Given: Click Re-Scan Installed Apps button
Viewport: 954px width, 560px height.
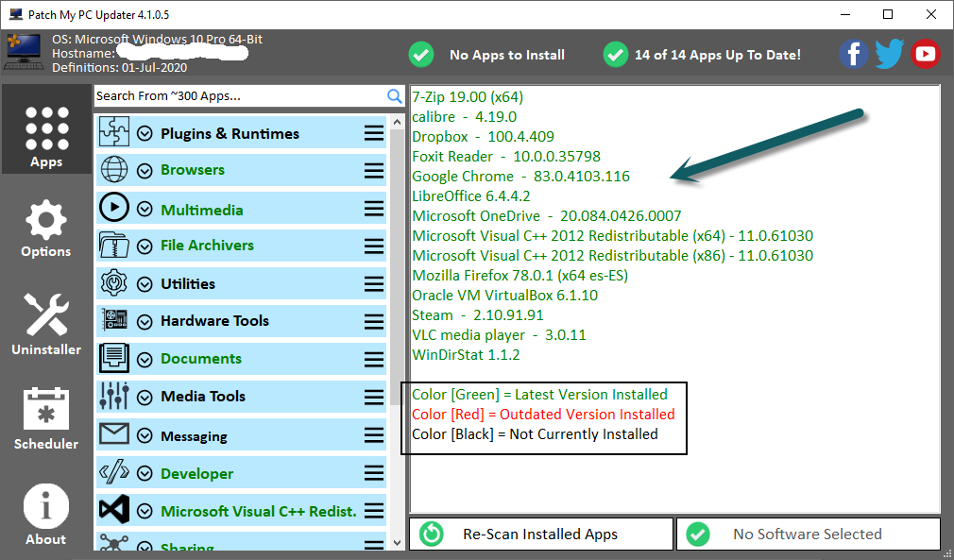Looking at the screenshot, I should point(541,534).
